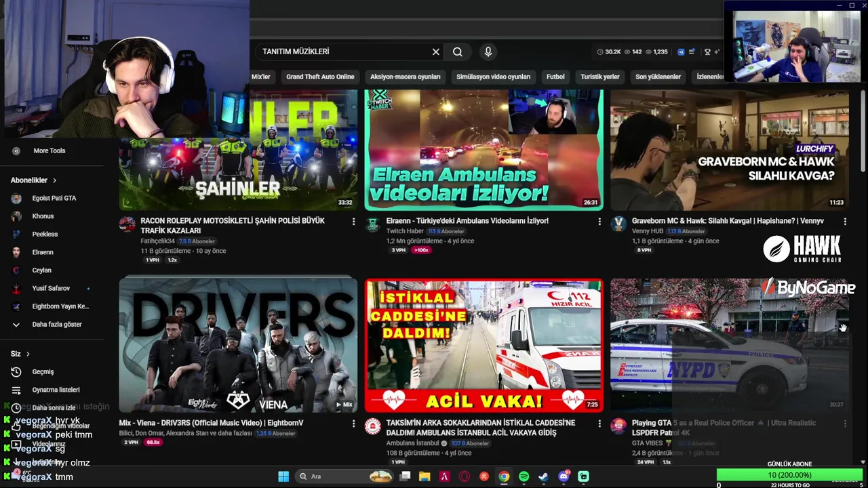The width and height of the screenshot is (868, 488).
Task: Expand the Abonelikler section chevron
Action: tap(54, 180)
